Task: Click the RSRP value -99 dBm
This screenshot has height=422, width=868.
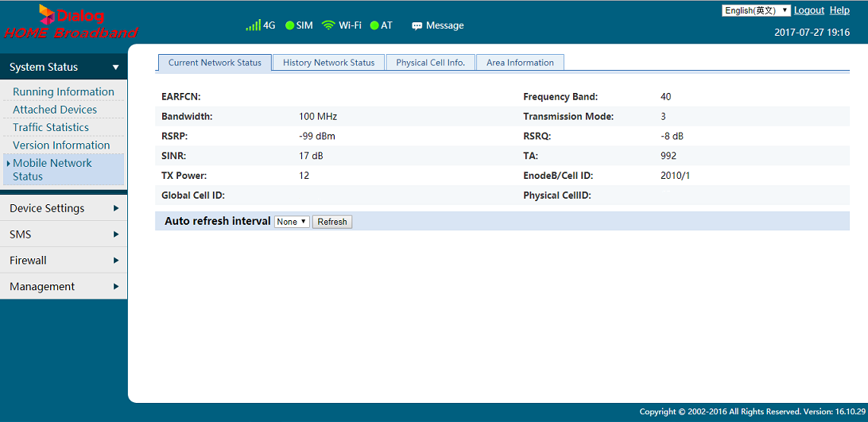Action: (x=317, y=136)
